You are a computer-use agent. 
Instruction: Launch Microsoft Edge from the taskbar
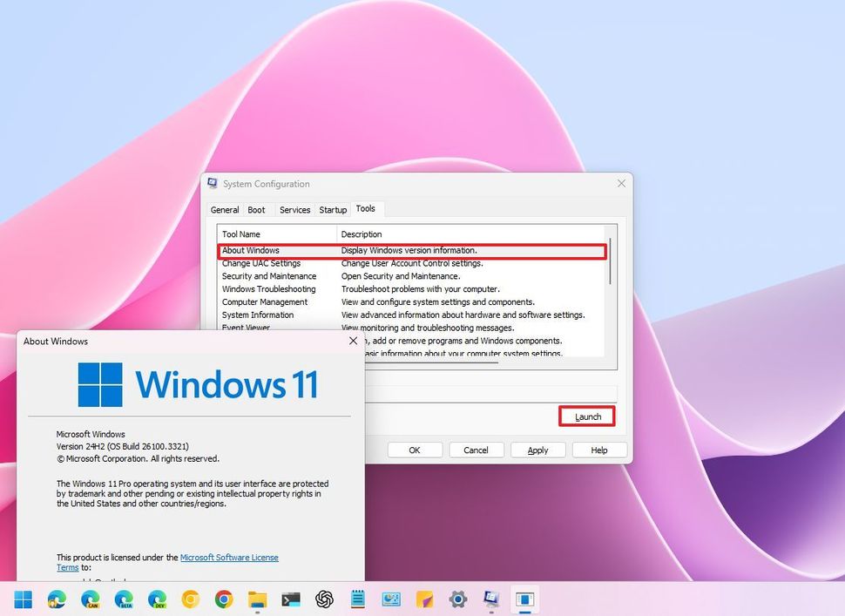(57, 600)
